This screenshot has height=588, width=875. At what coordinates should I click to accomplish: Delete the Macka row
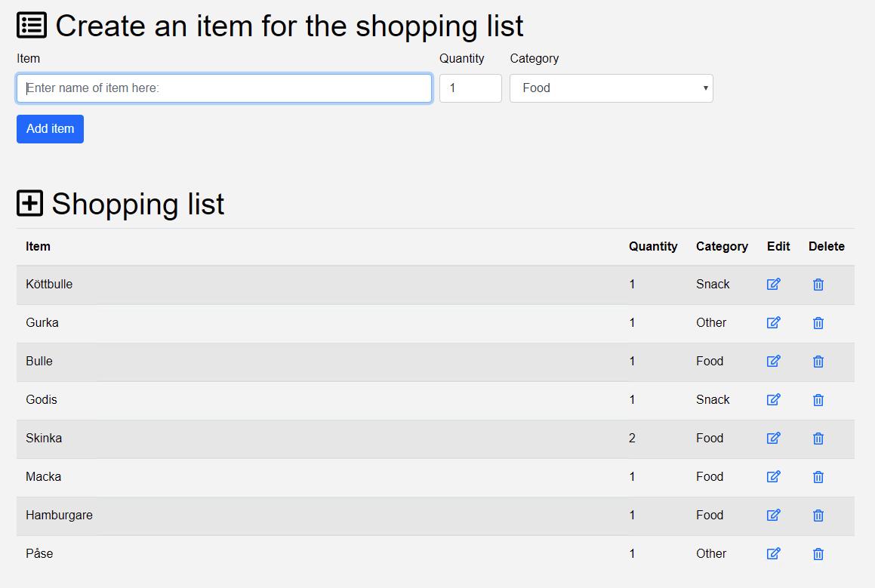click(818, 477)
